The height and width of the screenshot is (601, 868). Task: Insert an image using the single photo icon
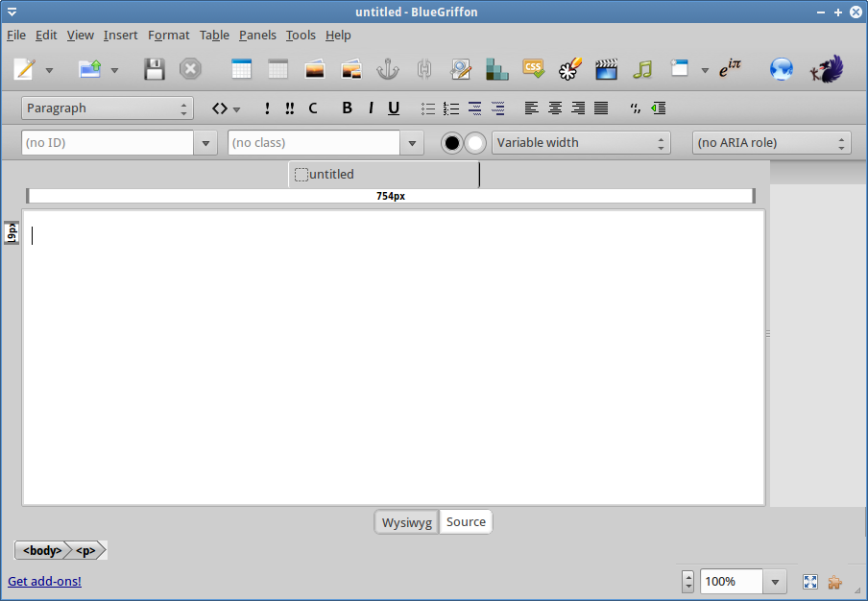pyautogui.click(x=314, y=70)
